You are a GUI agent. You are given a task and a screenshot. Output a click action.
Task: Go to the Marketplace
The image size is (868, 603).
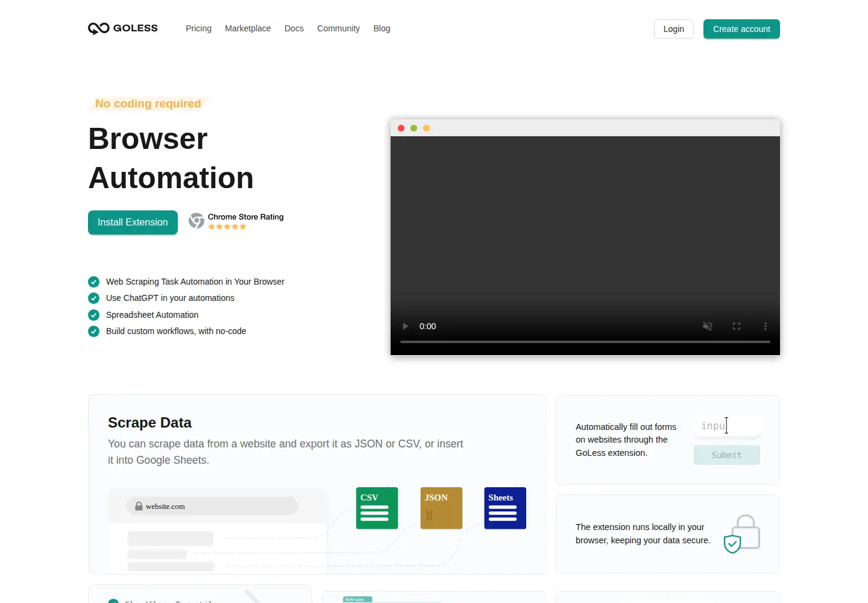click(248, 28)
